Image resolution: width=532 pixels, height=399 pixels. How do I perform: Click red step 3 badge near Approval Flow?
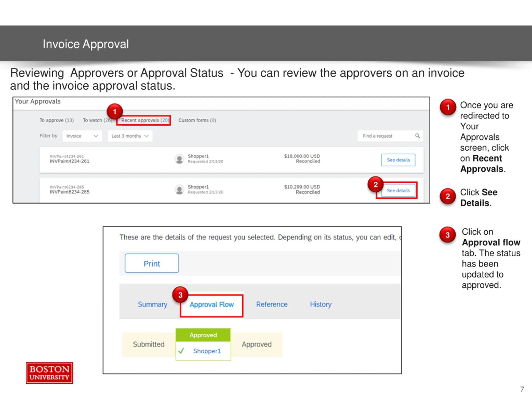(180, 295)
